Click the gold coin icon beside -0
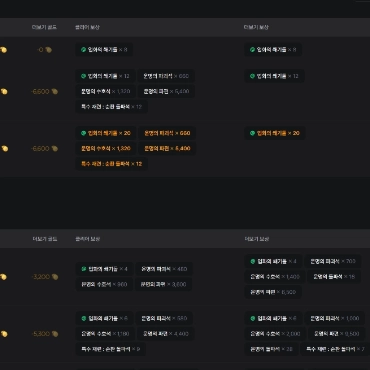This screenshot has width=370, height=370. [48, 50]
